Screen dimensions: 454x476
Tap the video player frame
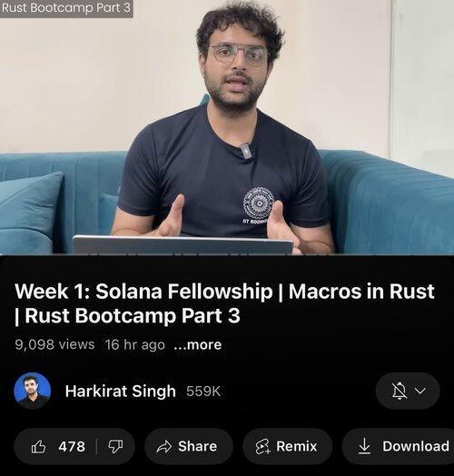click(x=227, y=127)
